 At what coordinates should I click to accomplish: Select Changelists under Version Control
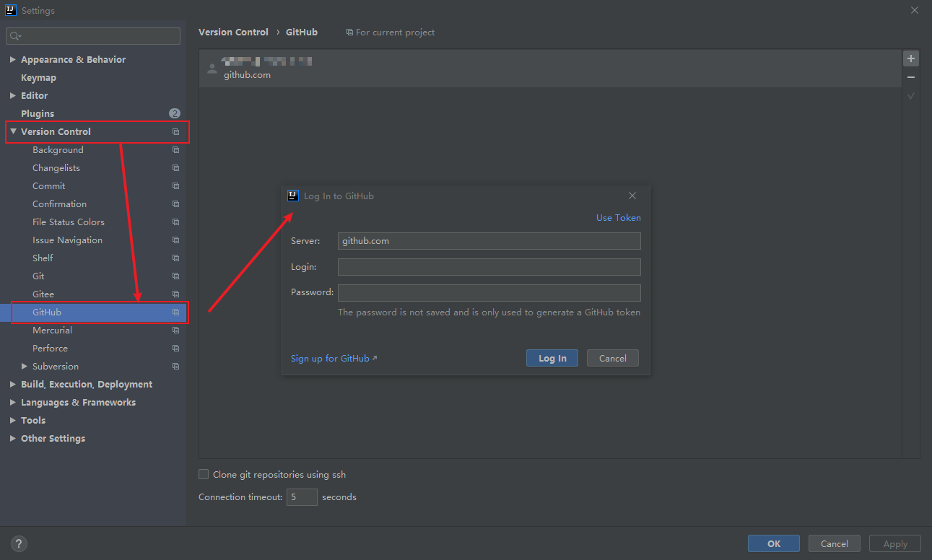[x=56, y=168]
